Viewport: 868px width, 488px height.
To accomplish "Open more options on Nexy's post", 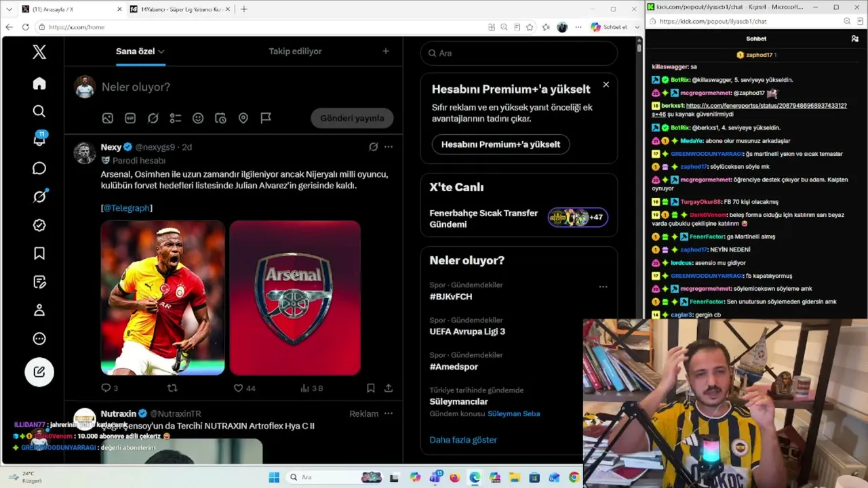I will click(389, 146).
